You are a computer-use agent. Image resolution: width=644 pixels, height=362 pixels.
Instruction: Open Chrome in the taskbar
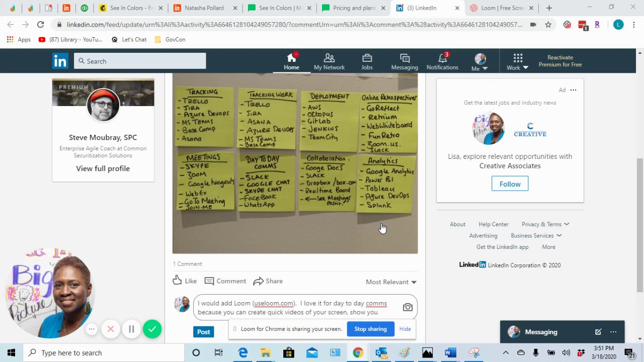click(x=358, y=353)
